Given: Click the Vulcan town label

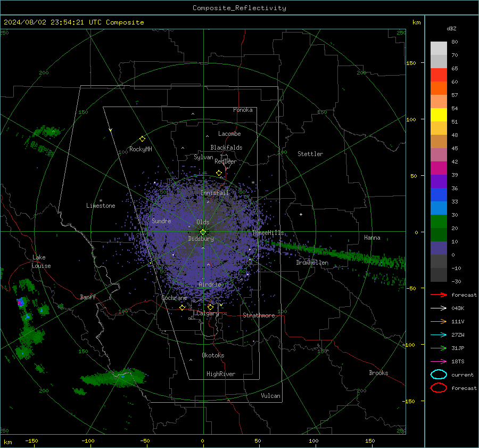Looking at the screenshot, I should pyautogui.click(x=270, y=396).
